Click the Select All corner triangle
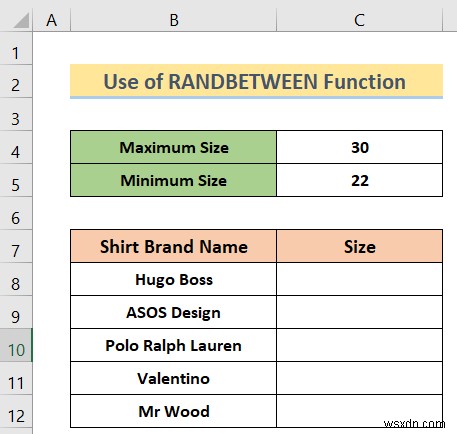This screenshot has height=434, width=457. (21, 21)
